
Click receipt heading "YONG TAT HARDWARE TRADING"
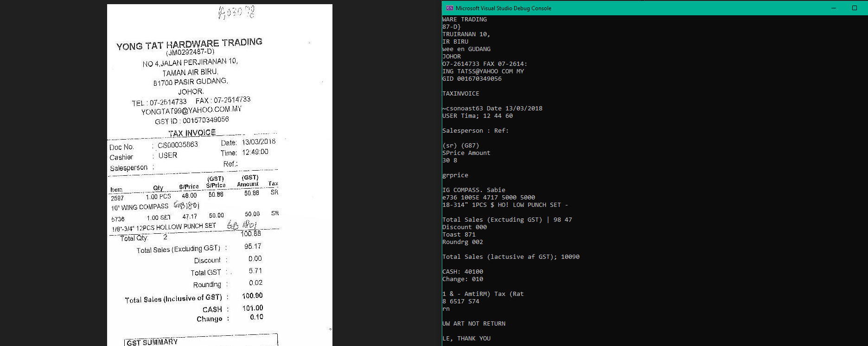pos(189,44)
